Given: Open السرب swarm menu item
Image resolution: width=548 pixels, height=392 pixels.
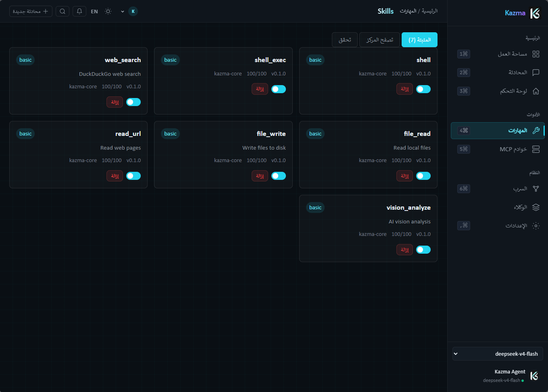Looking at the screenshot, I should 498,189.
